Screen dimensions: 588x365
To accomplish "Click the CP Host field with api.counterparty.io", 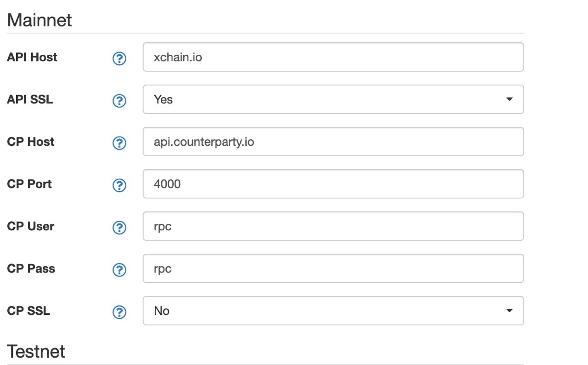I will pos(333,142).
